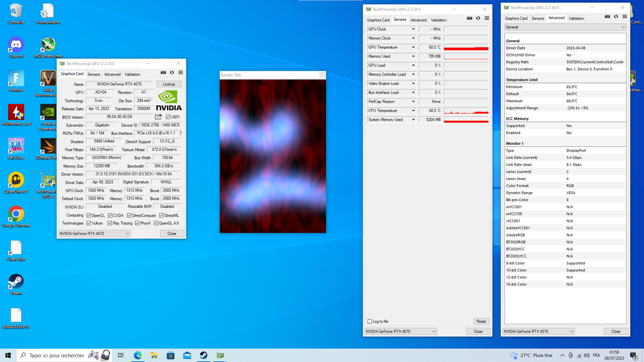The width and height of the screenshot is (644, 362).
Task: Click the Bus Interface question mark icon
Action: click(181, 133)
